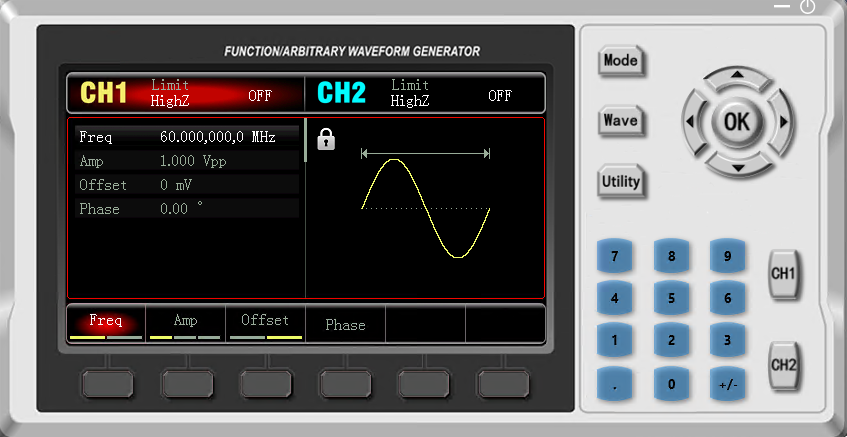847x437 pixels.
Task: Toggle the CH2 output button
Action: (x=783, y=365)
